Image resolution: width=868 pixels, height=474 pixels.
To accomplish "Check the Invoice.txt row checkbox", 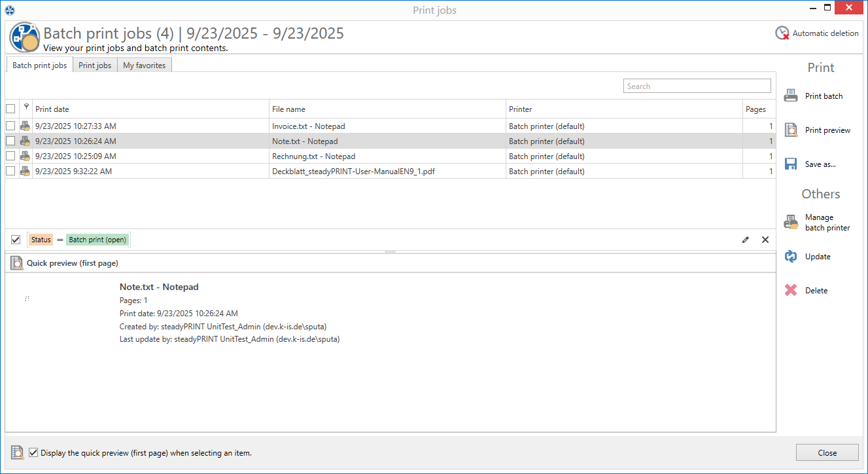I will [x=10, y=126].
